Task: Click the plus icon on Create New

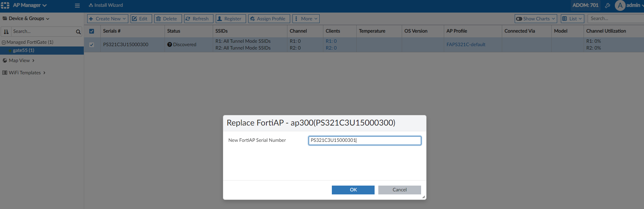Action: point(91,19)
